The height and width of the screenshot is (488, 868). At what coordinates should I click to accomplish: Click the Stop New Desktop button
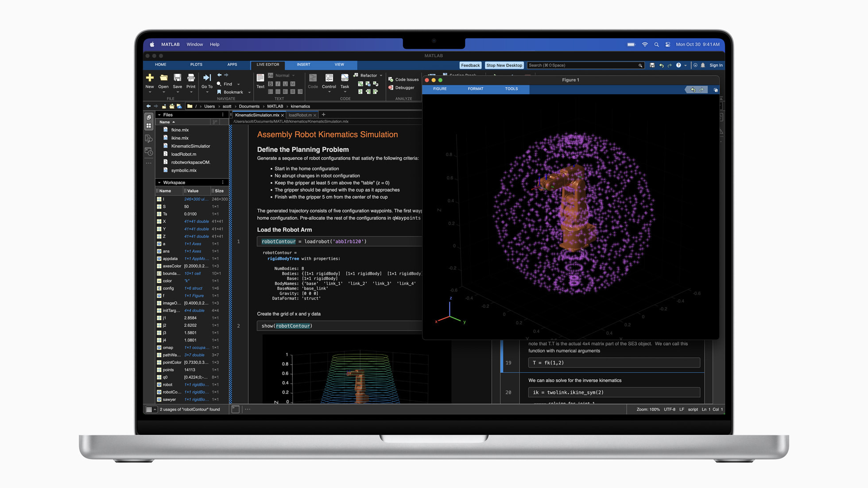(x=504, y=65)
